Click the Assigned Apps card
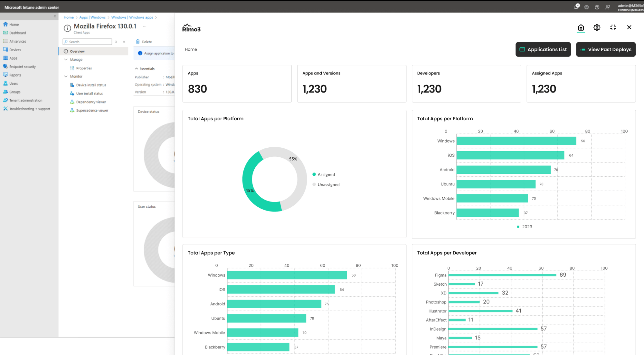The height and width of the screenshot is (355, 644). coord(581,84)
